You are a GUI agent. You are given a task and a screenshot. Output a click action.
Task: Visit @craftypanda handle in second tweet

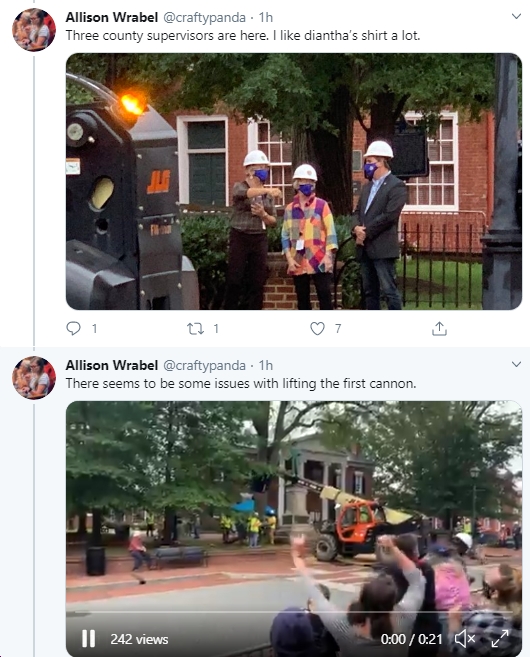(204, 365)
